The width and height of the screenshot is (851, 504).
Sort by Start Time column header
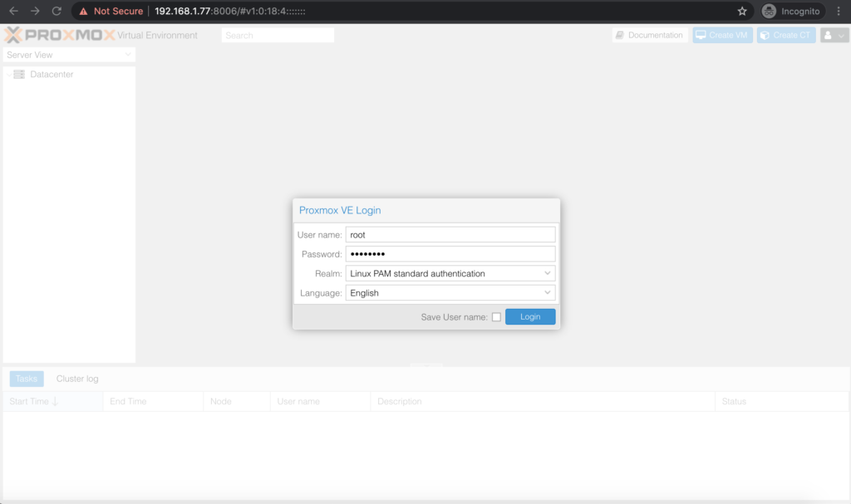53,402
